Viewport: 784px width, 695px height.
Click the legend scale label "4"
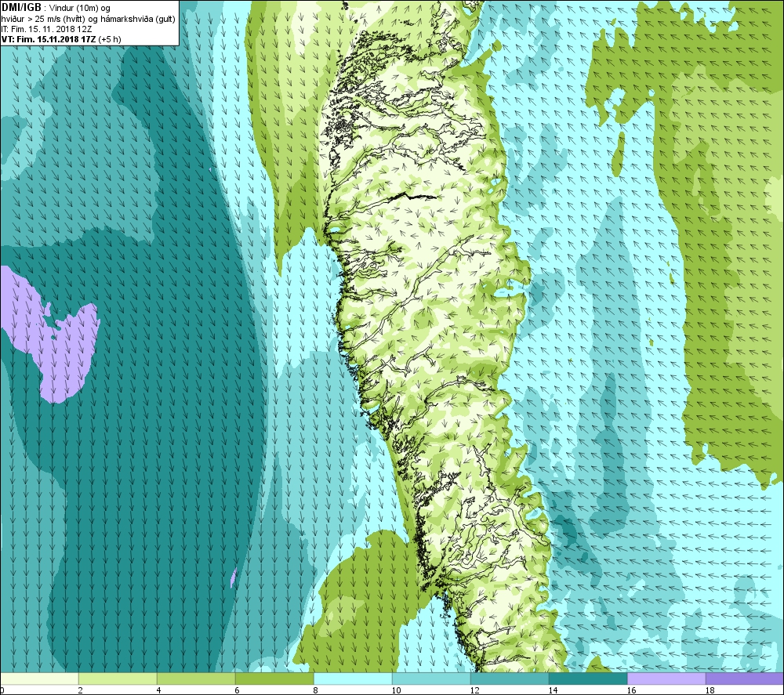tap(159, 690)
